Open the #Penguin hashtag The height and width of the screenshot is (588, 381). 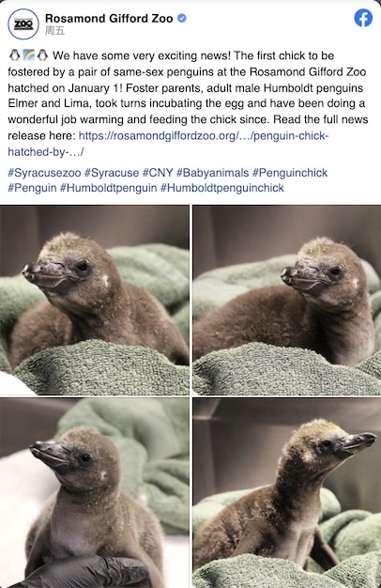click(x=32, y=188)
